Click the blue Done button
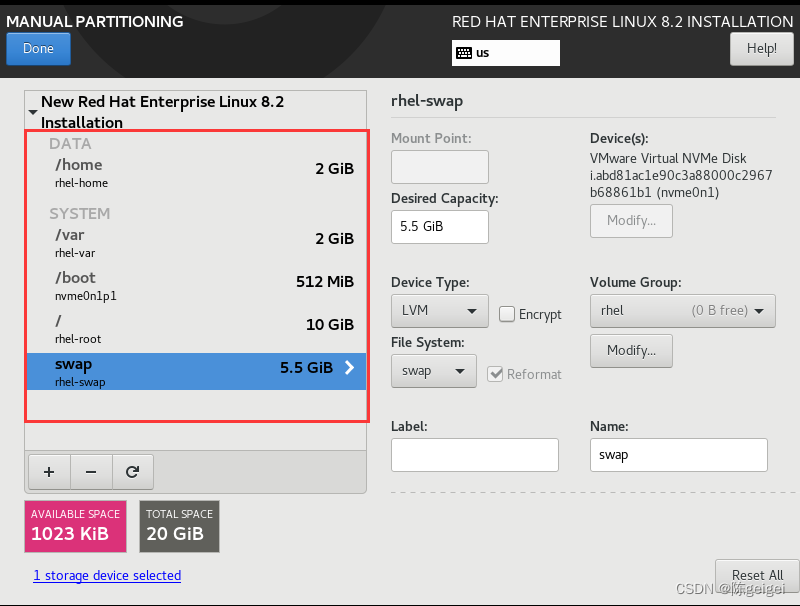Image resolution: width=800 pixels, height=606 pixels. (x=38, y=48)
